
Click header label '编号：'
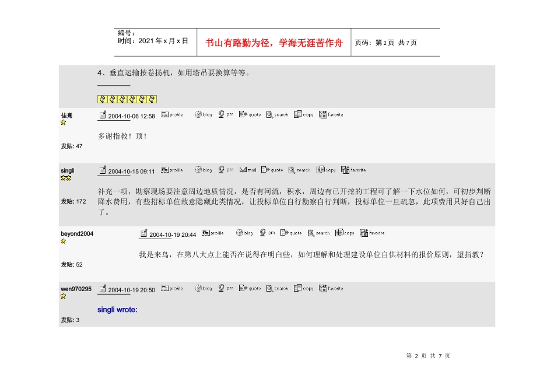point(126,33)
